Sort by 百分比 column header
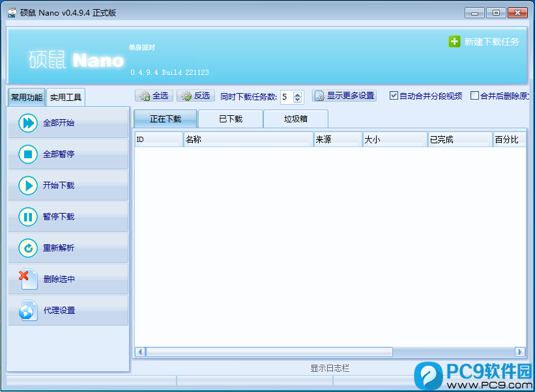Image resolution: width=535 pixels, height=392 pixels. [x=510, y=139]
